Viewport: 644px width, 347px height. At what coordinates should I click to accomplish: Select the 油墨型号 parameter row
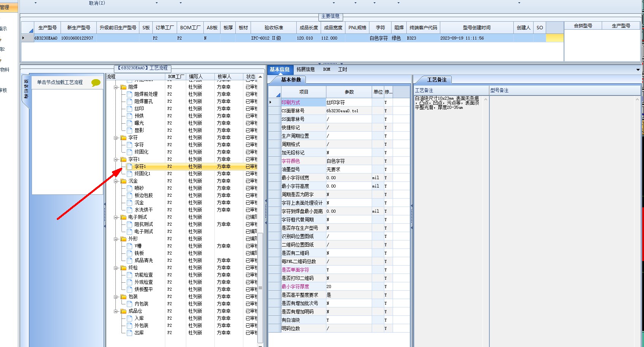click(339, 169)
